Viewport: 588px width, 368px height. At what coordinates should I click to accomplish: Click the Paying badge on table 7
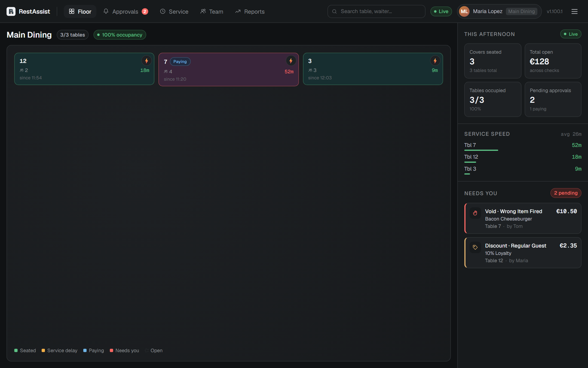pos(180,62)
